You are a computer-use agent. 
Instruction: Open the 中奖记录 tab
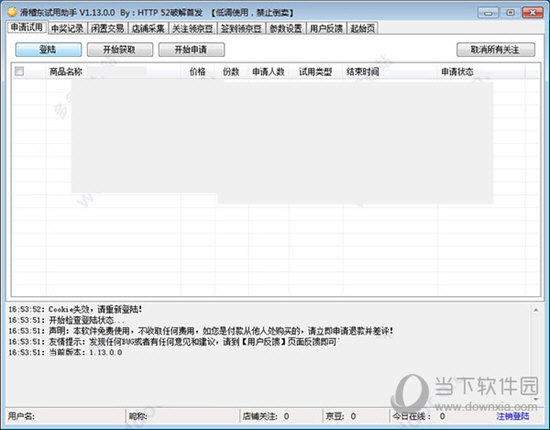[x=67, y=28]
